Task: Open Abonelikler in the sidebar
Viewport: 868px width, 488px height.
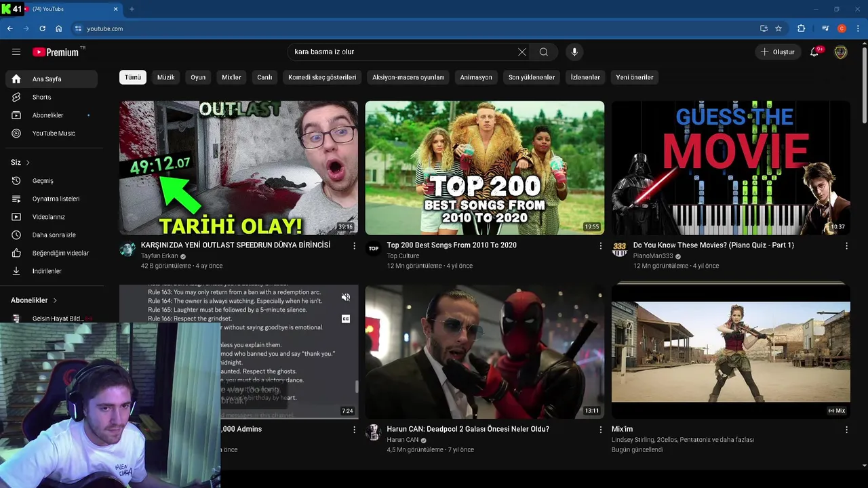Action: click(x=52, y=115)
